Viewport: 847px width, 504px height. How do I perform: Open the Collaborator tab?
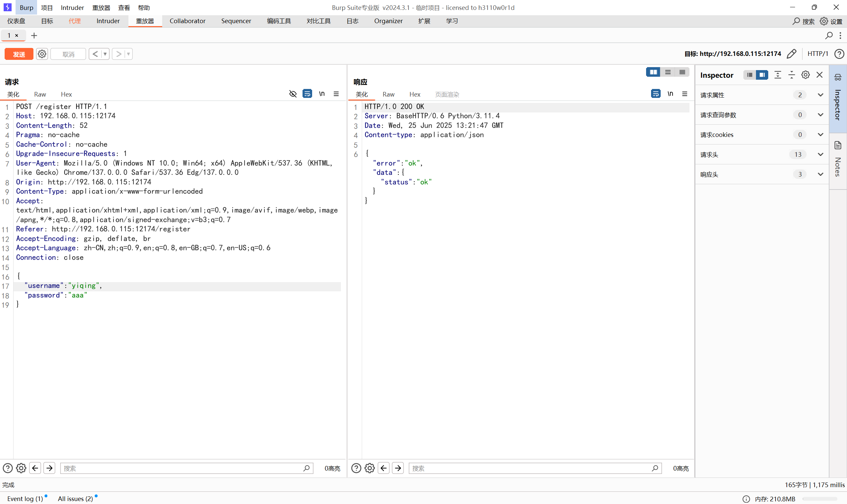click(x=188, y=21)
